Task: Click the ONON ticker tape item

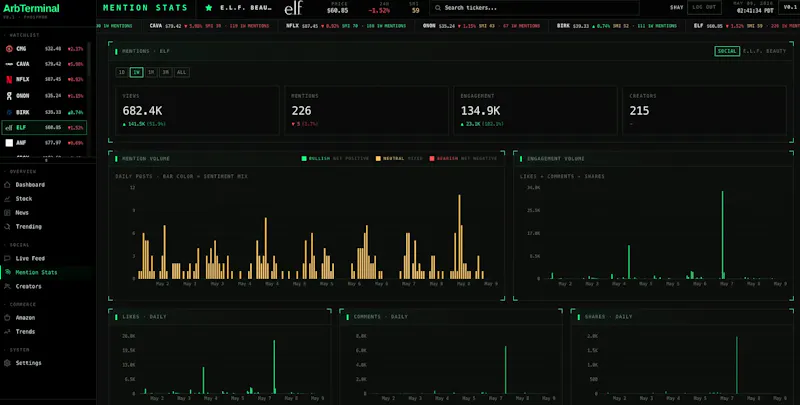Action: click(x=481, y=26)
